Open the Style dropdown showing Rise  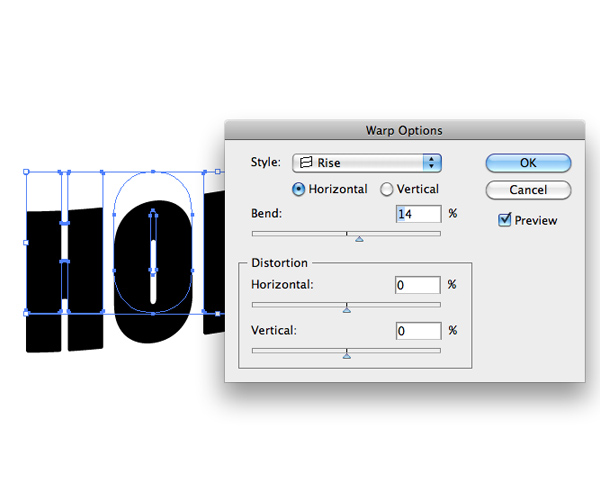coord(367,163)
